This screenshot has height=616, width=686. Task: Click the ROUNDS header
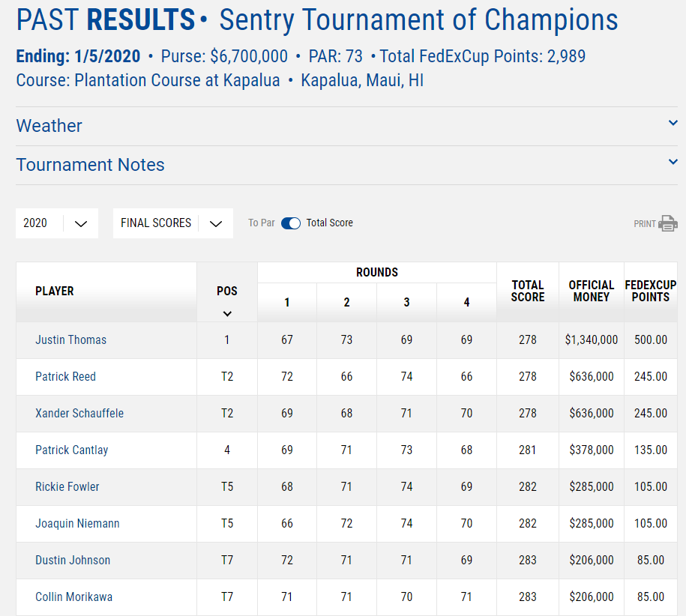pos(377,272)
